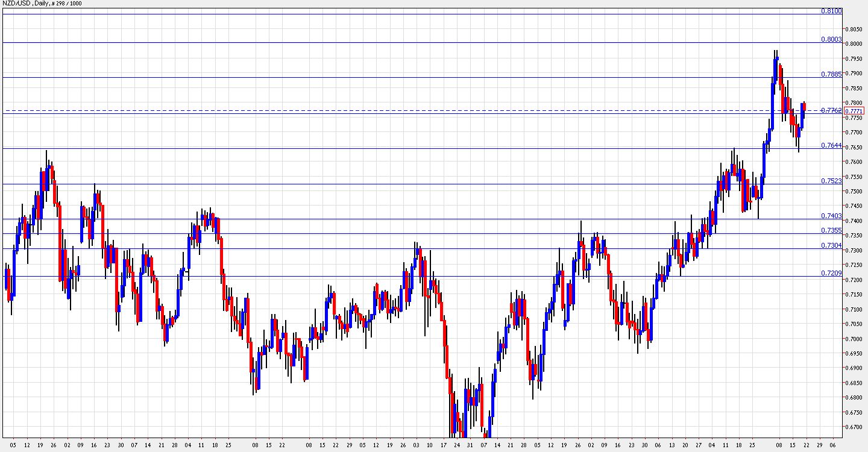Viewport: 868px width, 452px height.
Task: Click the 0.8050 price axis tick
Action: (854, 29)
